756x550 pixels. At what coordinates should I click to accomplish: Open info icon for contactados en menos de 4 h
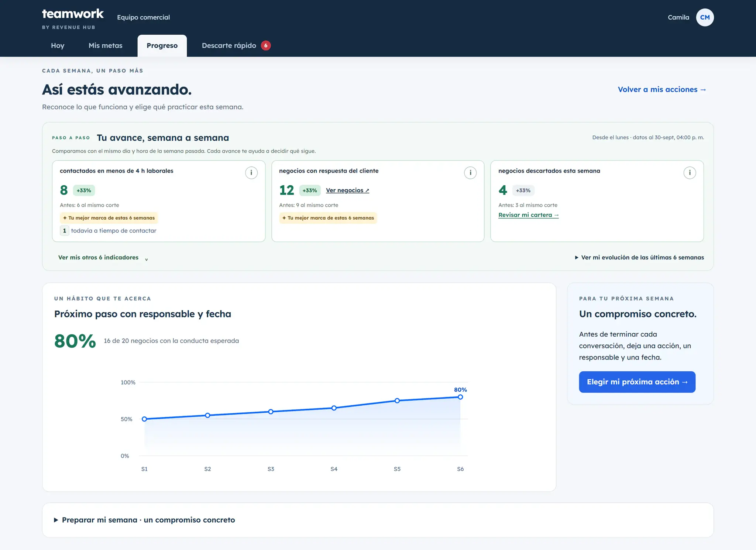(251, 173)
